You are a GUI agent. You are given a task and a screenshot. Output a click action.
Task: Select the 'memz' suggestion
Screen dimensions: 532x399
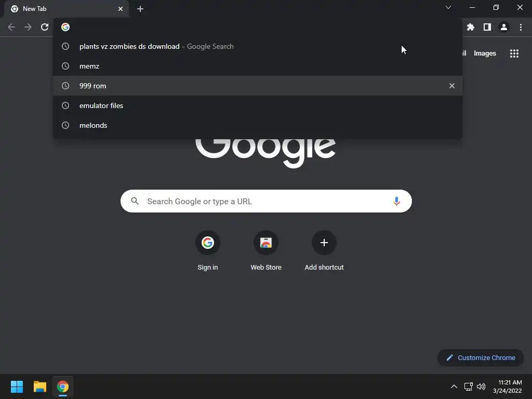[258, 66]
